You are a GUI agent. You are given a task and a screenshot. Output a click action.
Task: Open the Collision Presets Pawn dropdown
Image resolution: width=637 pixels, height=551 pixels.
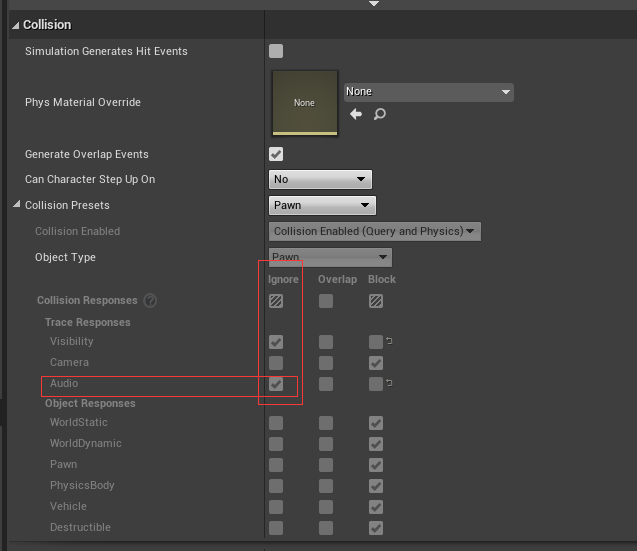[322, 205]
